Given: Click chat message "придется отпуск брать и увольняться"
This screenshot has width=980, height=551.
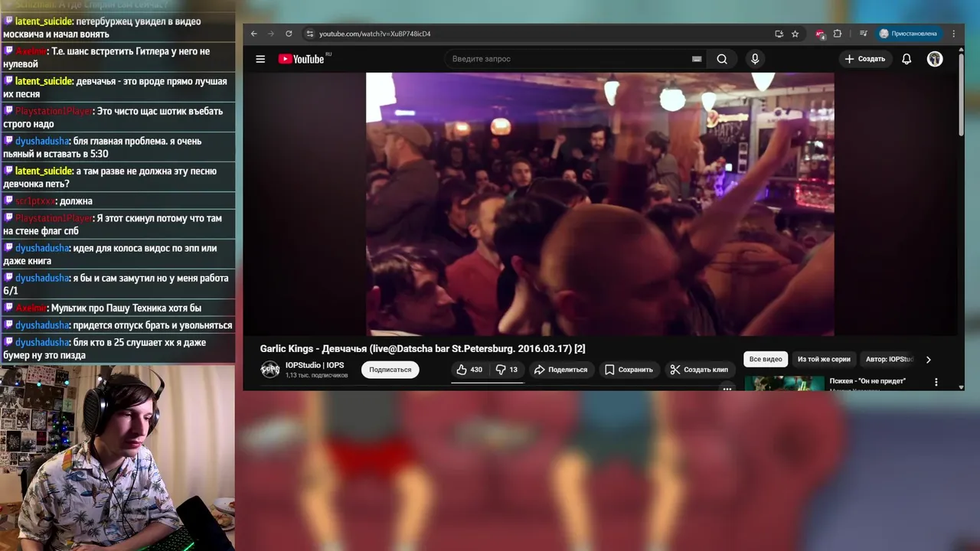Looking at the screenshot, I should click(118, 325).
